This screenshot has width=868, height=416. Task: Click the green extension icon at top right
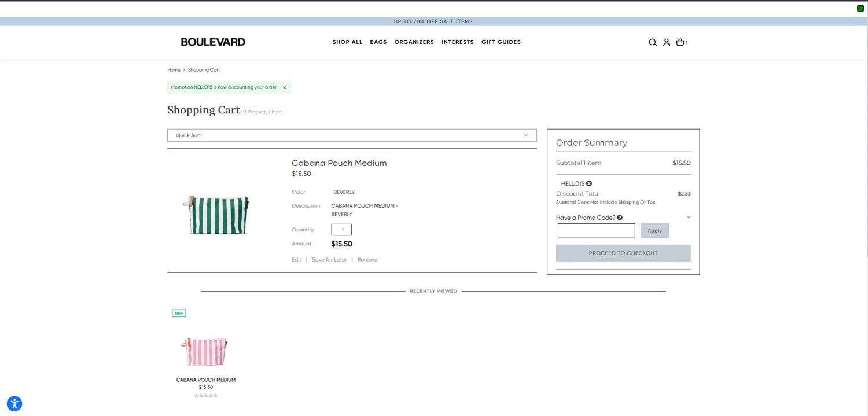[860, 8]
